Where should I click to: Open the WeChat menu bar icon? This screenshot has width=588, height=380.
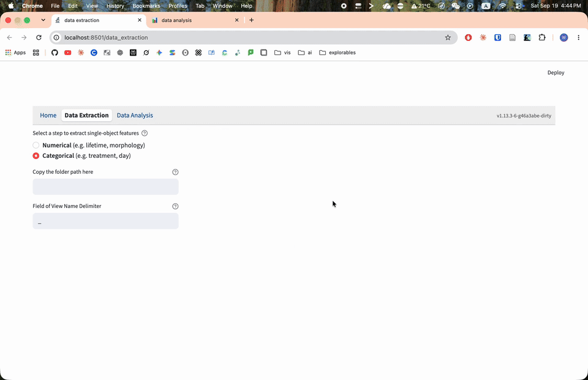click(456, 6)
